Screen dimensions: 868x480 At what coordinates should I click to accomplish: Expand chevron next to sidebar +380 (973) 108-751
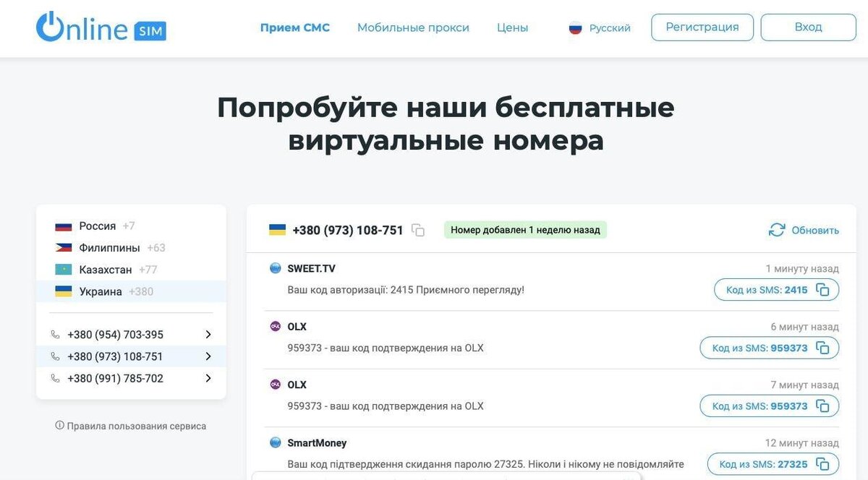(x=208, y=356)
